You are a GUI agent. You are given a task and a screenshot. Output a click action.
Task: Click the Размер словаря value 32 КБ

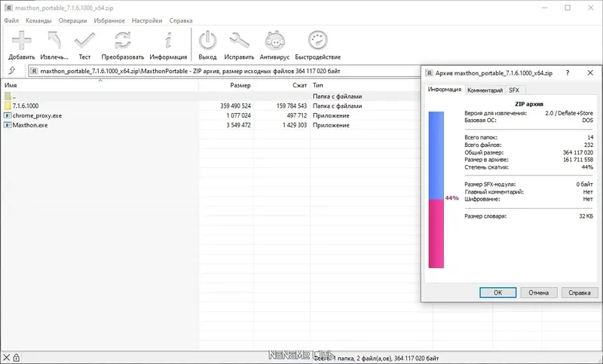[586, 216]
